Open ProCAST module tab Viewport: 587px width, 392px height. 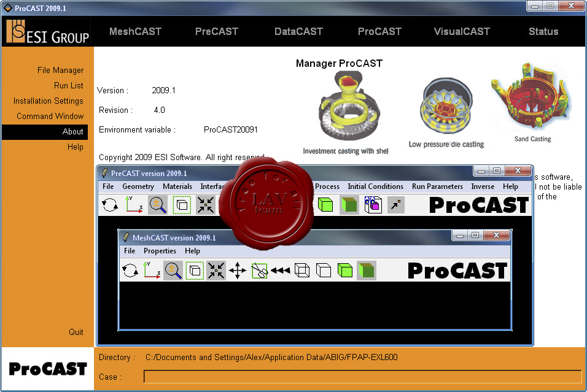tap(379, 31)
